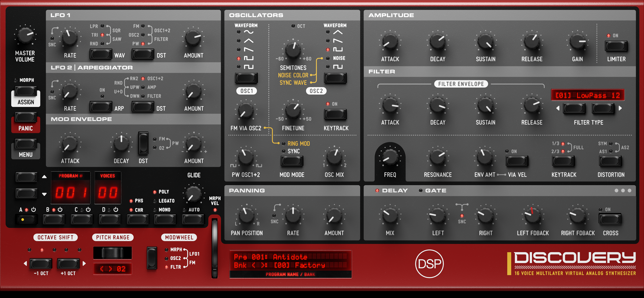
Task: Click the program name display 'Antidote'
Action: pyautogui.click(x=290, y=257)
